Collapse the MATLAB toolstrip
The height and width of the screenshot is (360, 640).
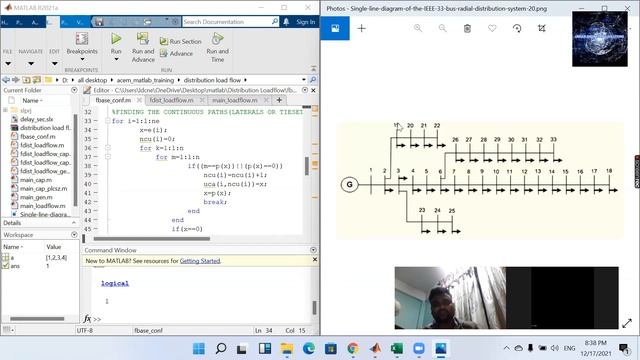313,69
